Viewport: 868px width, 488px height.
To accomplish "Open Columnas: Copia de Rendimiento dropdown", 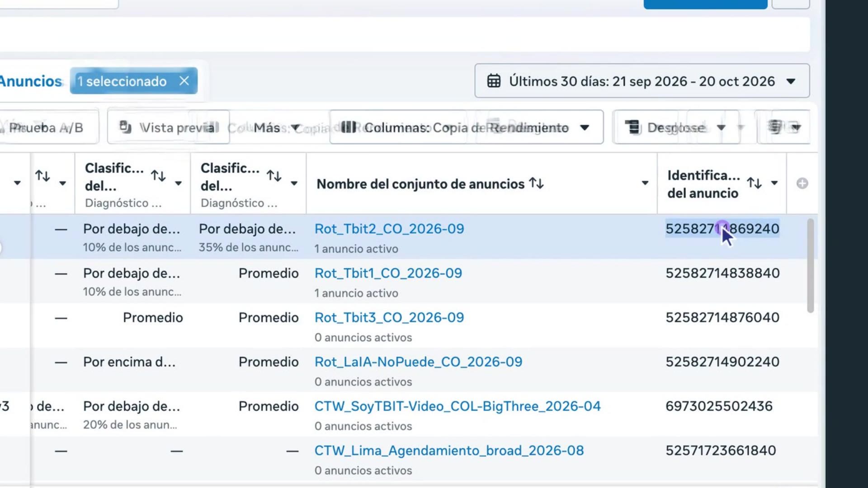I will pyautogui.click(x=467, y=127).
